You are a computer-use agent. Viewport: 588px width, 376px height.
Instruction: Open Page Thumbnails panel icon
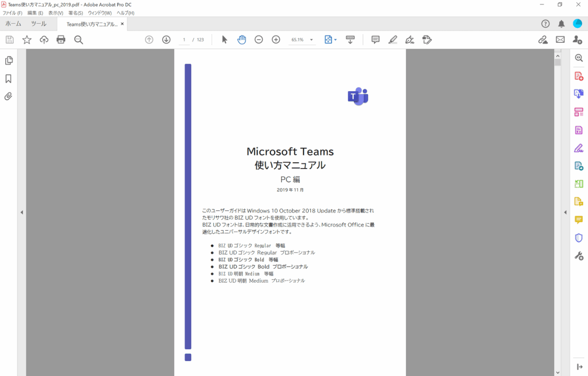pyautogui.click(x=8, y=61)
